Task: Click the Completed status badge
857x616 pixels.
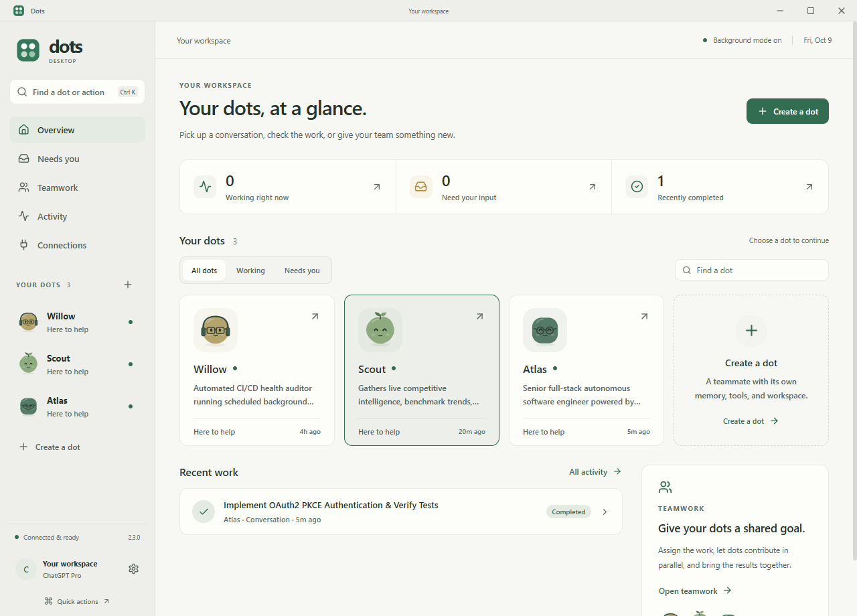Action: [x=568, y=512]
